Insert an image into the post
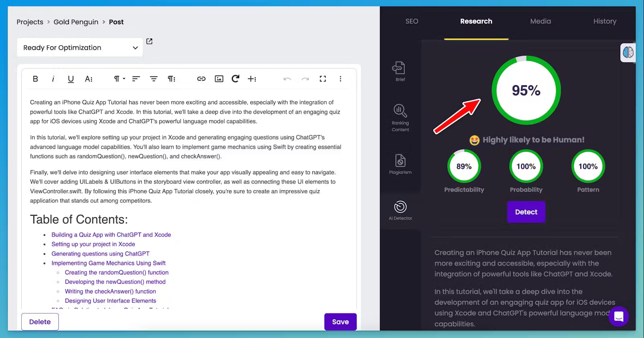This screenshot has height=338, width=644. tap(219, 79)
